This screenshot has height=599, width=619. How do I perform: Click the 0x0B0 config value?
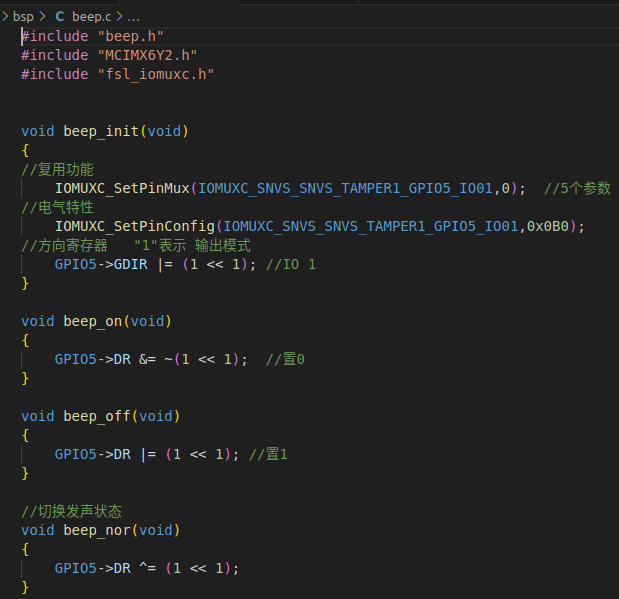pyautogui.click(x=548, y=226)
